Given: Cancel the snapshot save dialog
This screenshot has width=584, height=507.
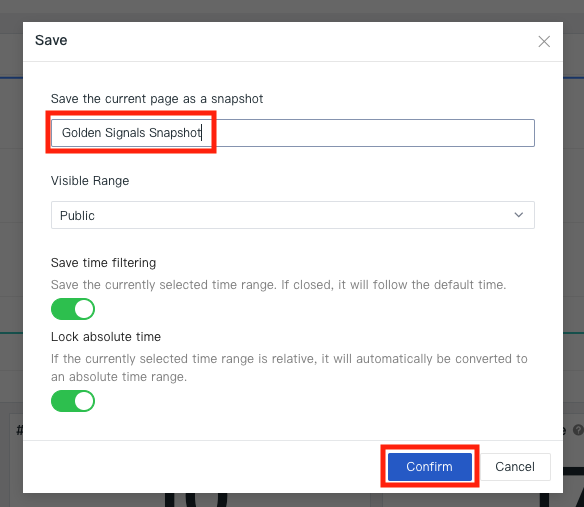Looking at the screenshot, I should [x=515, y=467].
